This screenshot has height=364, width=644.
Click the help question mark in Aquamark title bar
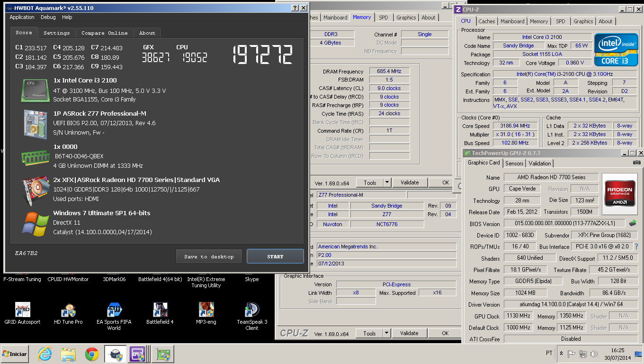pos(295,8)
